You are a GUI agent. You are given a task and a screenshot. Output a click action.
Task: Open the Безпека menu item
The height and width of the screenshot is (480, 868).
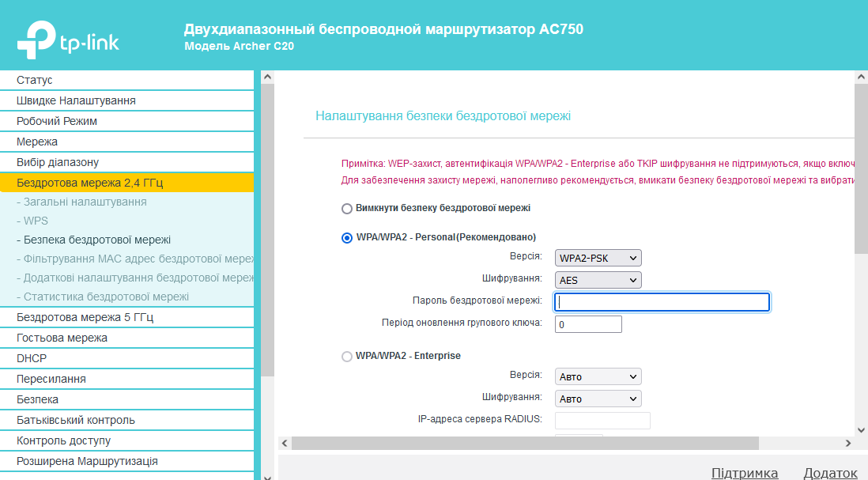(126, 399)
